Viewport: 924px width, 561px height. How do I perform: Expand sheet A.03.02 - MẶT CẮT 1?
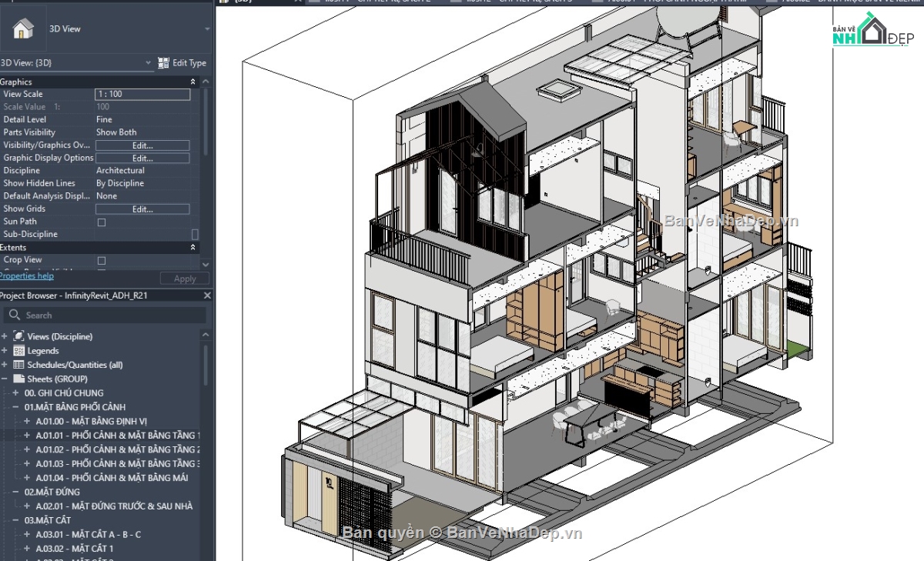(x=27, y=549)
